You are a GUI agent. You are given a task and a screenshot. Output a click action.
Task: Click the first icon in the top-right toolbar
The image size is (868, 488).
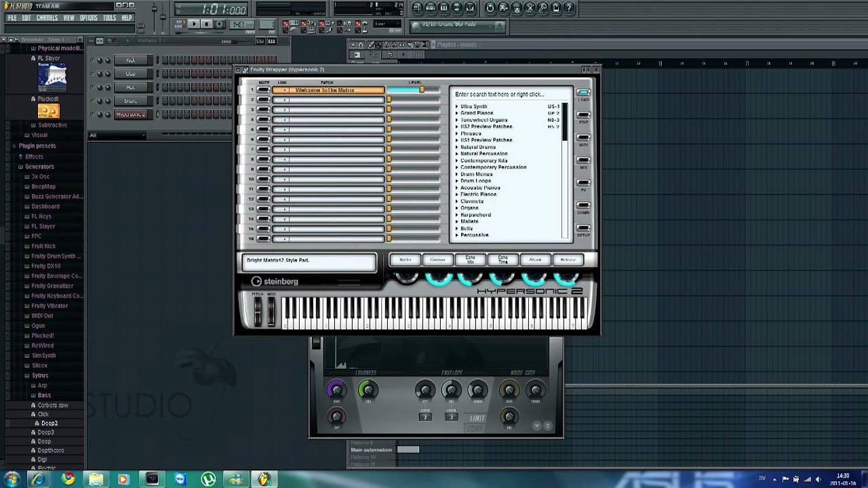(x=417, y=8)
